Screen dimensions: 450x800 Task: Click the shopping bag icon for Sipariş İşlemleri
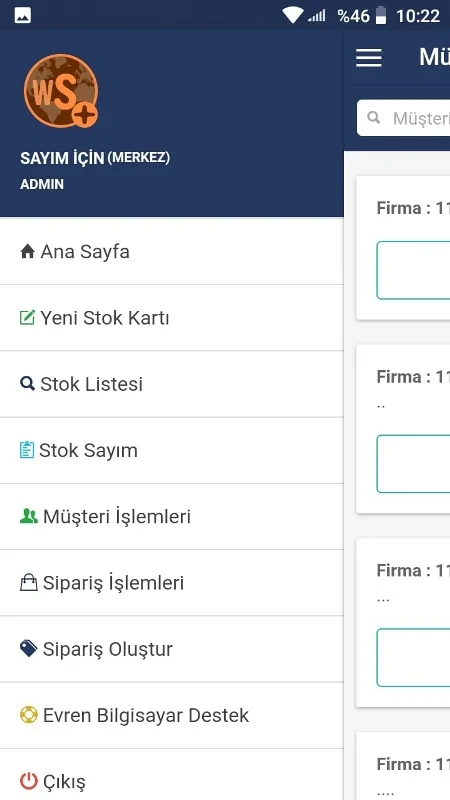tap(29, 582)
